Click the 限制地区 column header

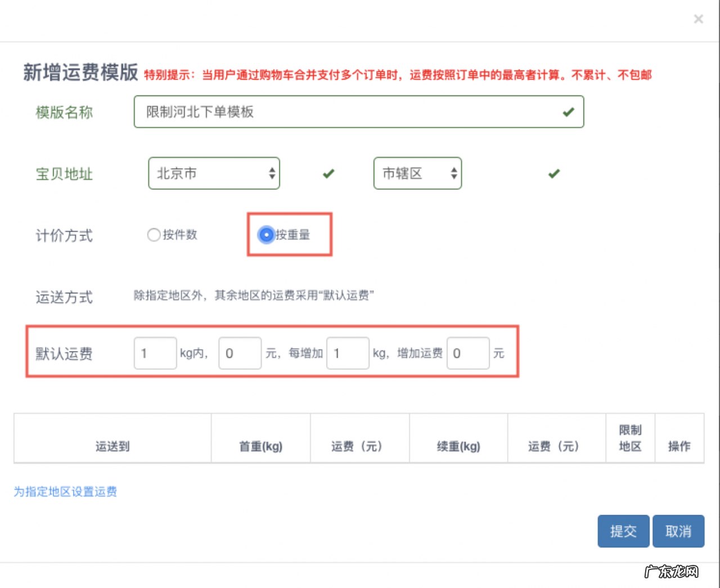[630, 438]
